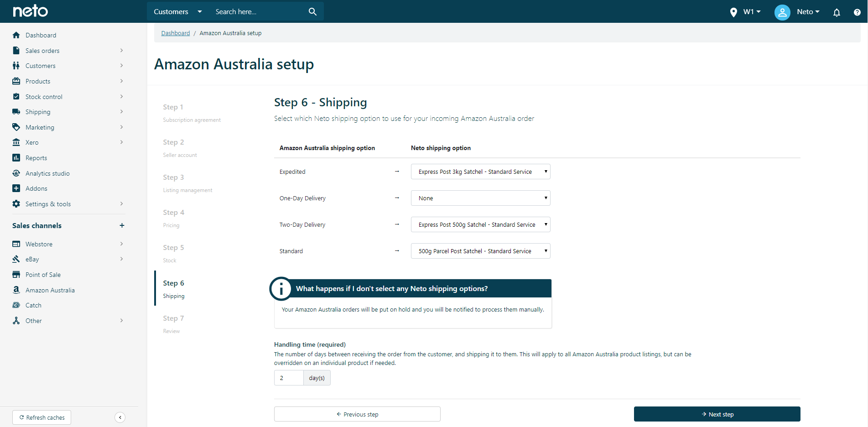Click the info icon in shipping notice

(281, 288)
